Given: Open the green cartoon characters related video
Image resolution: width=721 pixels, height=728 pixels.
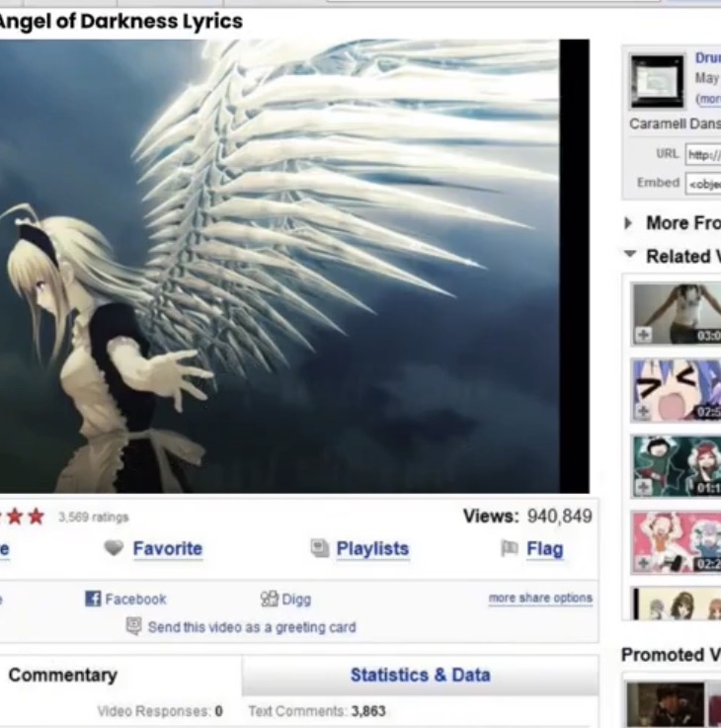Looking at the screenshot, I should (678, 466).
